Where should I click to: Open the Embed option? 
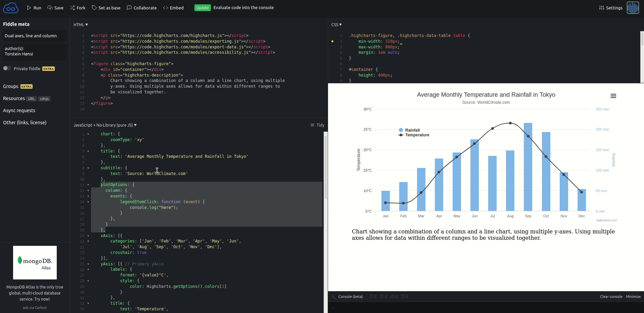click(x=173, y=8)
